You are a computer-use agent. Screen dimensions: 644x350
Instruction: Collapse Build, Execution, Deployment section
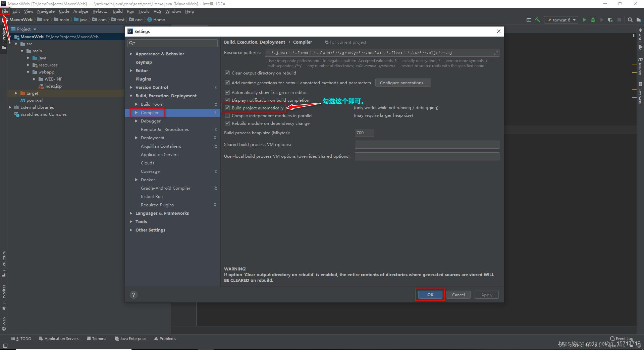[131, 96]
